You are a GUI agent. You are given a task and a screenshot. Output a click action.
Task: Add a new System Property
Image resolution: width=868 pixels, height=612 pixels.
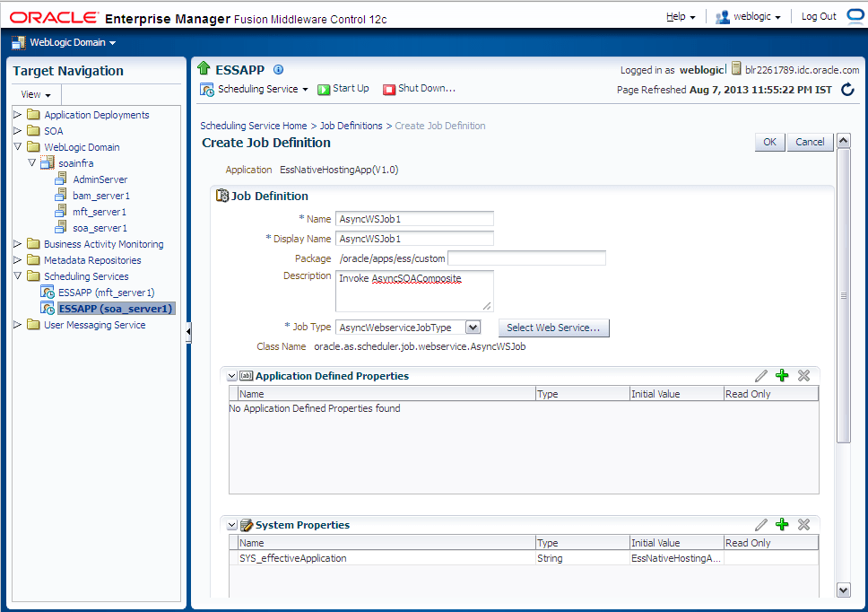[x=782, y=524]
